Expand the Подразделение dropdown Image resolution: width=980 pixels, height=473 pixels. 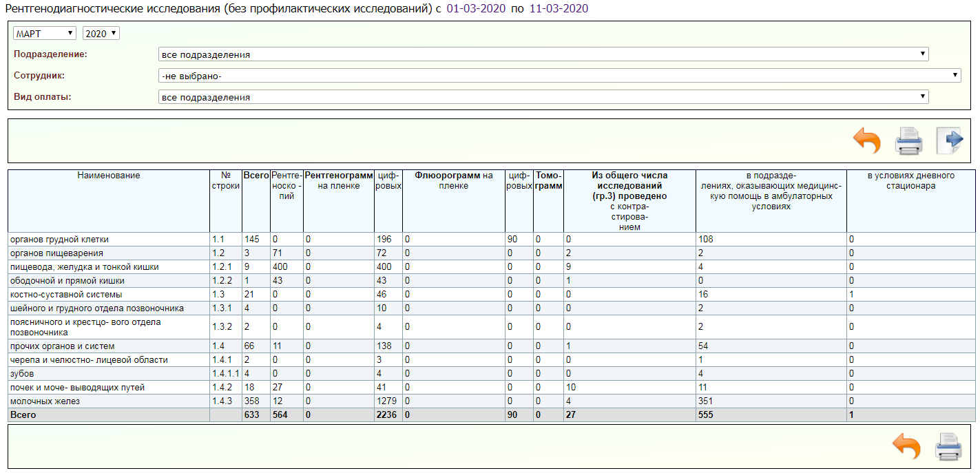[x=543, y=54]
